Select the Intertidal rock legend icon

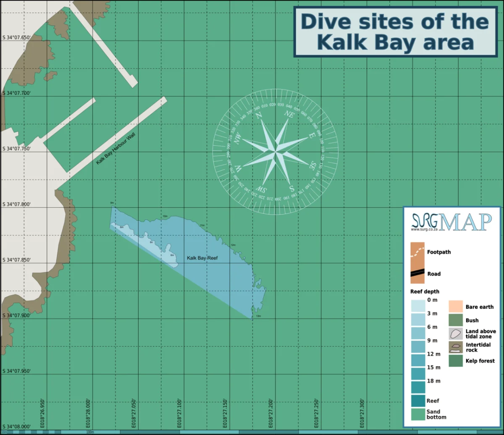coord(456,347)
